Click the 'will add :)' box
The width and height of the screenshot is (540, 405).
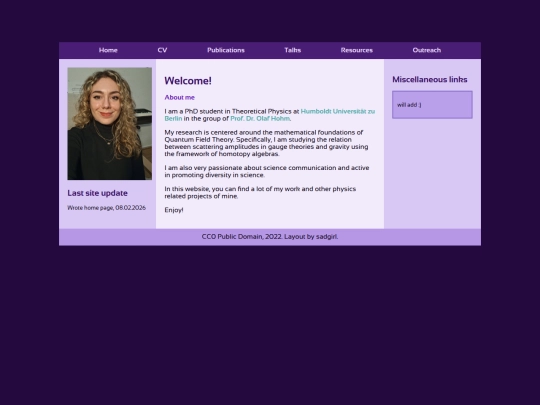tap(432, 105)
